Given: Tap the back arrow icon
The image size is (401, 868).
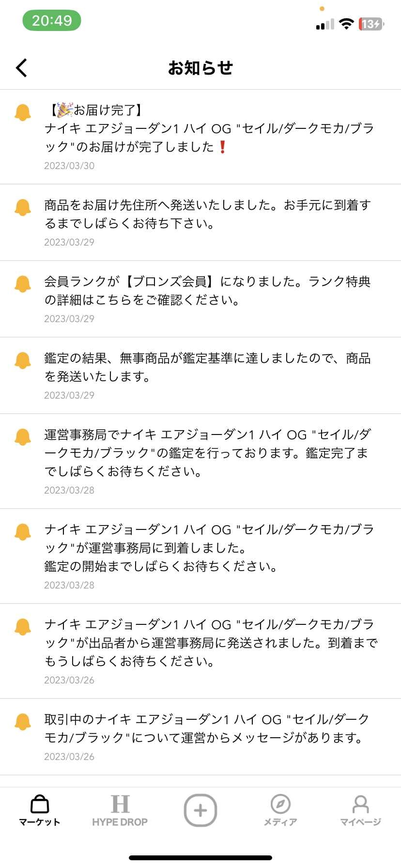Looking at the screenshot, I should coord(21,68).
